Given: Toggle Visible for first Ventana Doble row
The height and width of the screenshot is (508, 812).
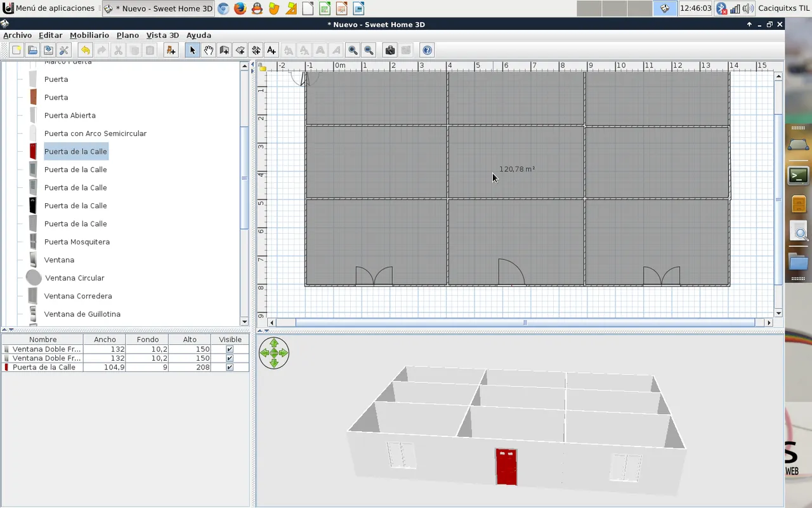Looking at the screenshot, I should coord(230,349).
